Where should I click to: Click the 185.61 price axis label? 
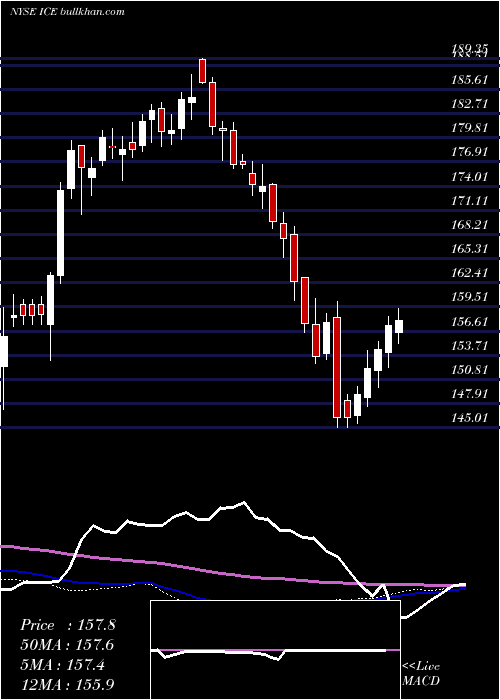470,80
